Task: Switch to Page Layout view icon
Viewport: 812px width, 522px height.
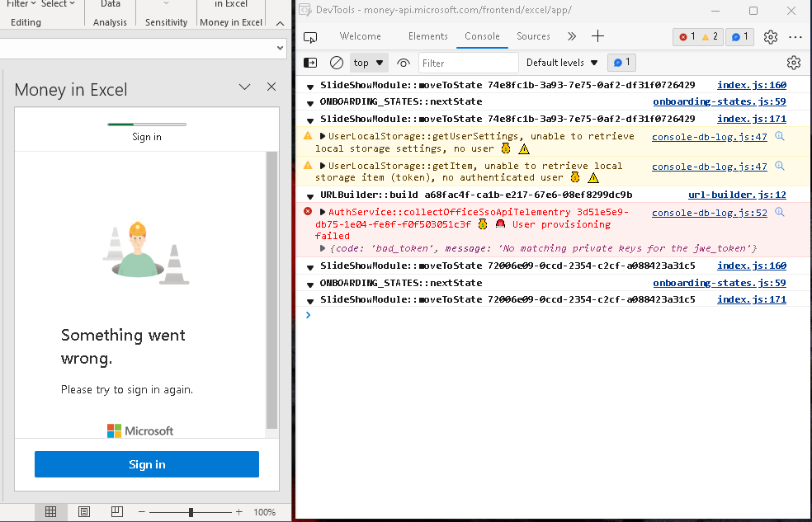Action: tap(83, 511)
